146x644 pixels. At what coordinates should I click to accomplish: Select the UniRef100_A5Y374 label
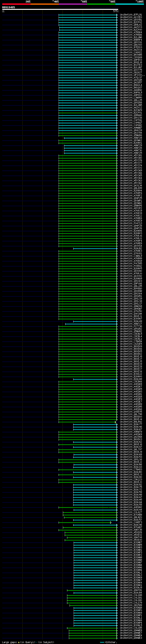click(x=131, y=165)
